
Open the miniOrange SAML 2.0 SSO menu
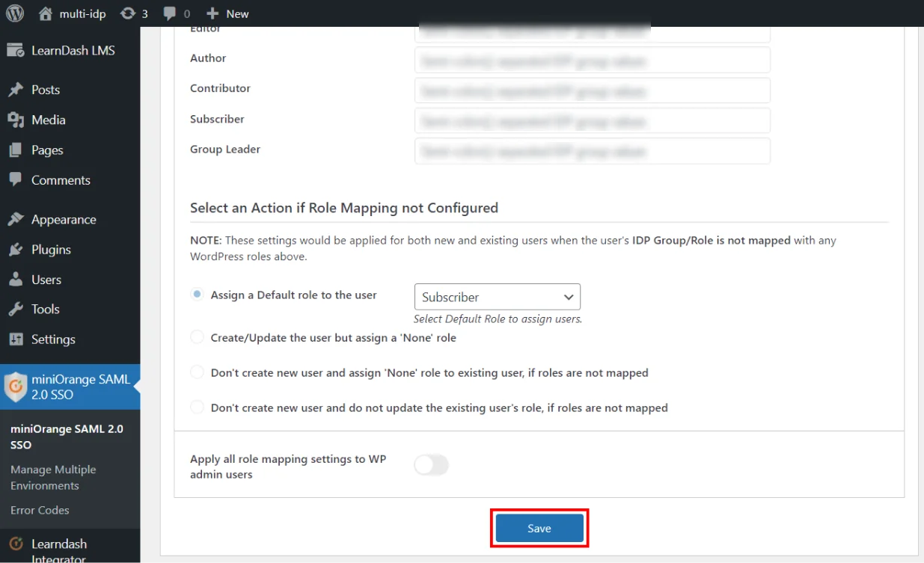pyautogui.click(x=70, y=387)
